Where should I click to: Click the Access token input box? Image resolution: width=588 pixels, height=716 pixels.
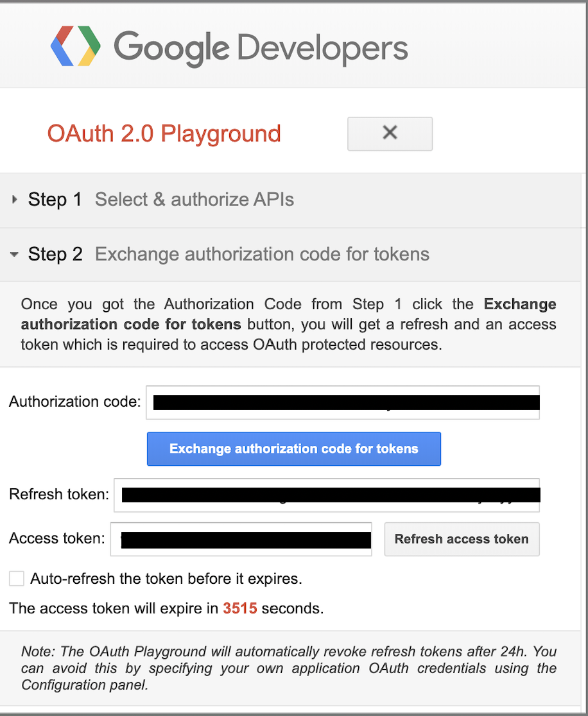241,540
